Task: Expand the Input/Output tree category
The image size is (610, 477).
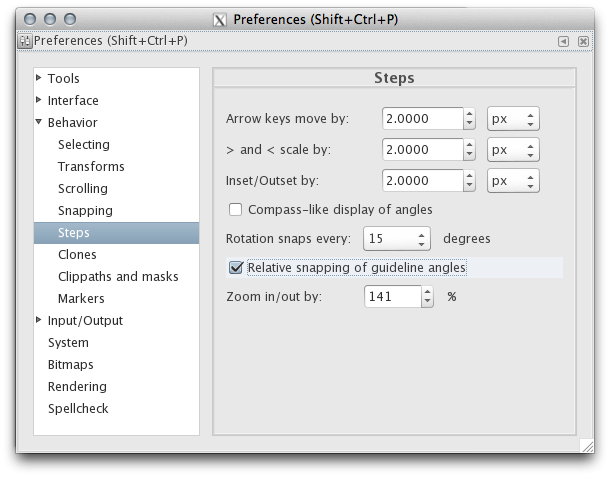Action: [39, 319]
